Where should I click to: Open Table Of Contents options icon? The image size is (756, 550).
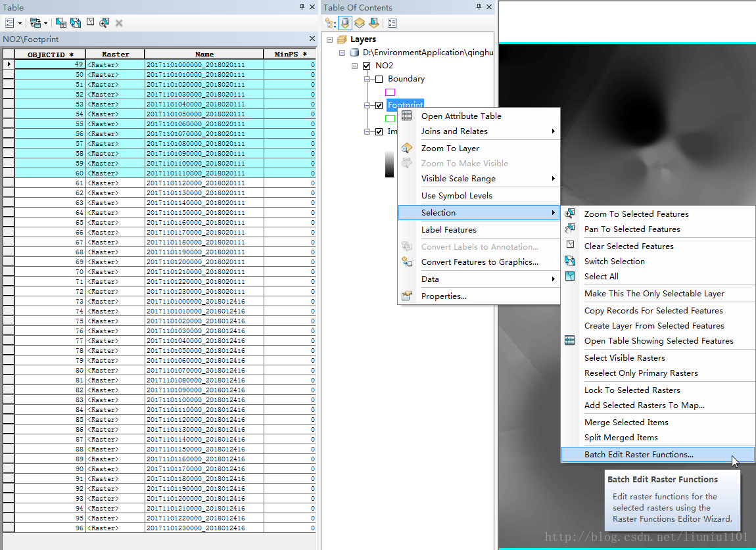coord(392,23)
